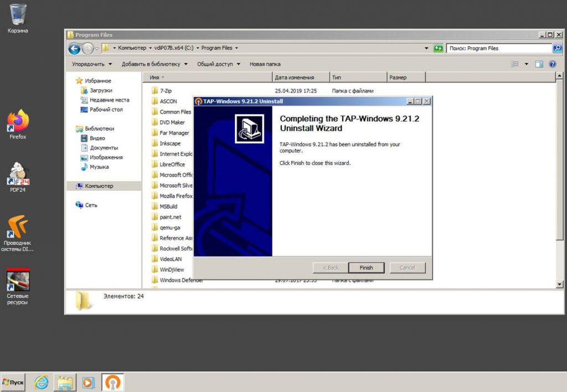Open the Firefox desktop shortcut
The image size is (567, 392).
coord(18,124)
